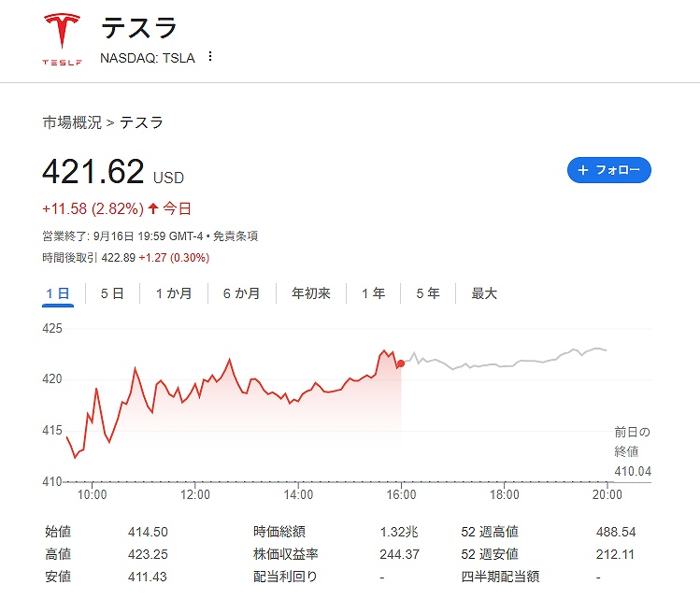700x599 pixels.
Task: Select the 1日 time range tab
Action: (58, 293)
